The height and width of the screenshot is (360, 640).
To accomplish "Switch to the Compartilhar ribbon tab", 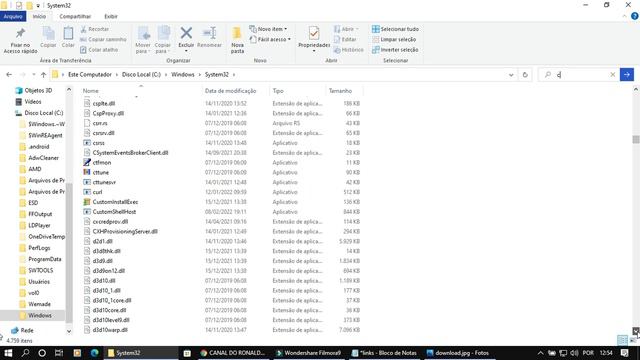I will [75, 16].
